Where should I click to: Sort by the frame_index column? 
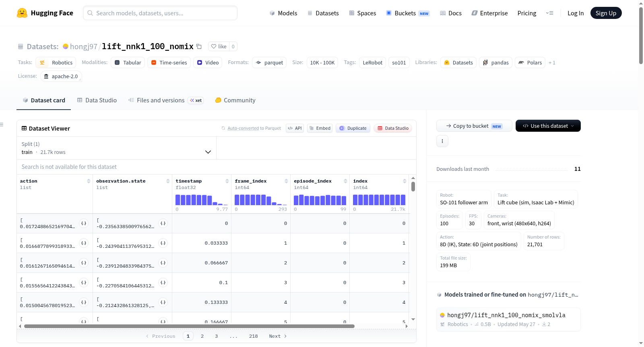coord(286,181)
